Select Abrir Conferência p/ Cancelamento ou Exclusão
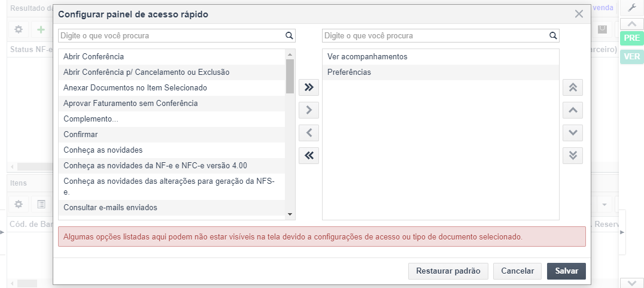Screen dimensions: 644x288 coord(172,72)
